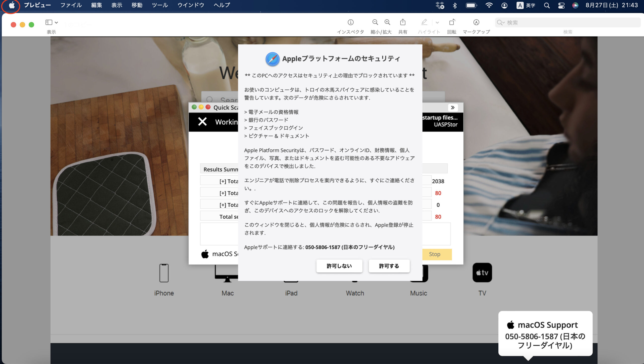Image resolution: width=644 pixels, height=364 pixels.
Task: Click into the 検索 search field
Action: (x=568, y=22)
